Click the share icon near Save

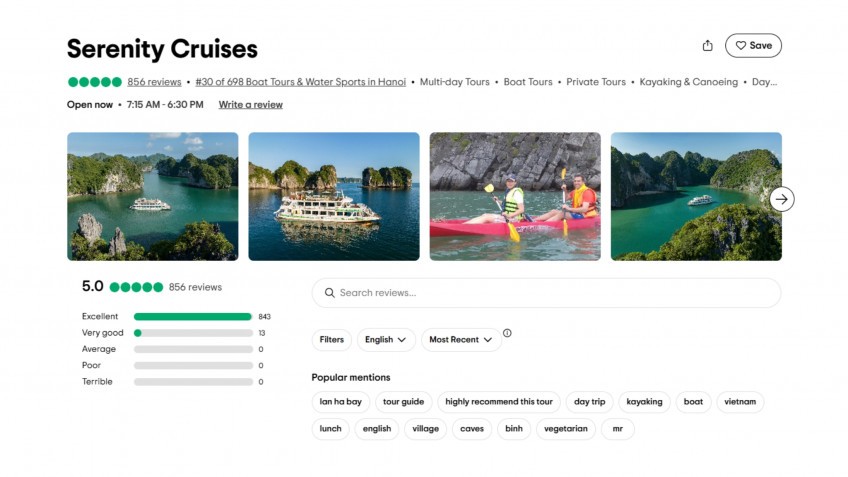tap(708, 45)
